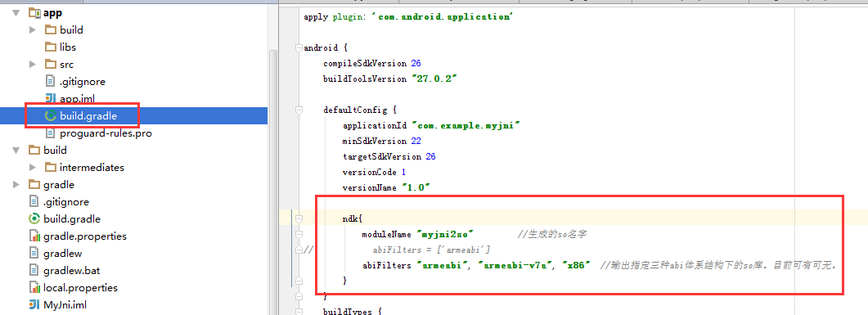Image resolution: width=868 pixels, height=315 pixels.
Task: Click the compileSdkVersion 26 line
Action: point(372,63)
